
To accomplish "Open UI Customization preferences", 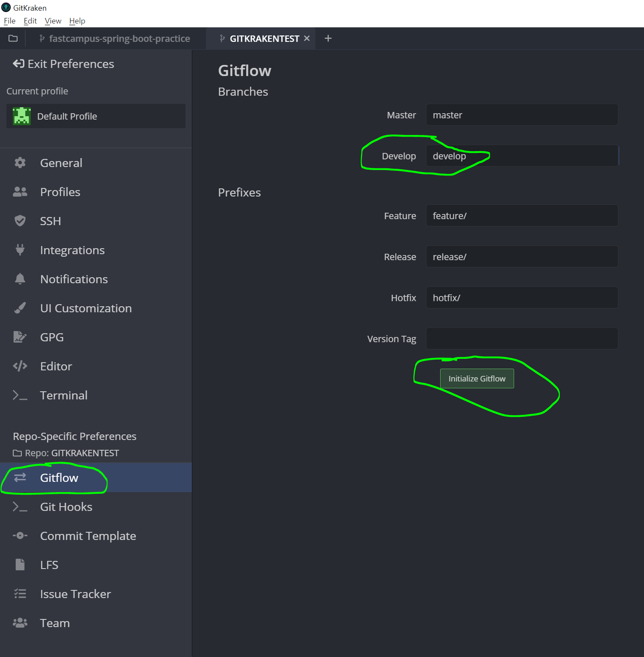I will [96, 308].
